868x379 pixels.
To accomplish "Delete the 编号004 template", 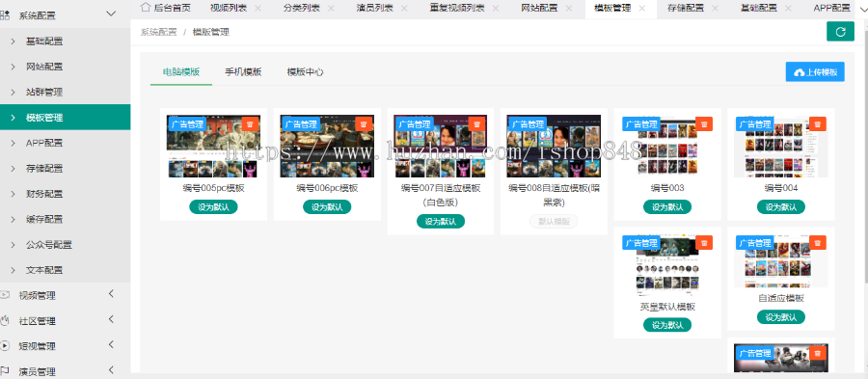I will pyautogui.click(x=818, y=124).
